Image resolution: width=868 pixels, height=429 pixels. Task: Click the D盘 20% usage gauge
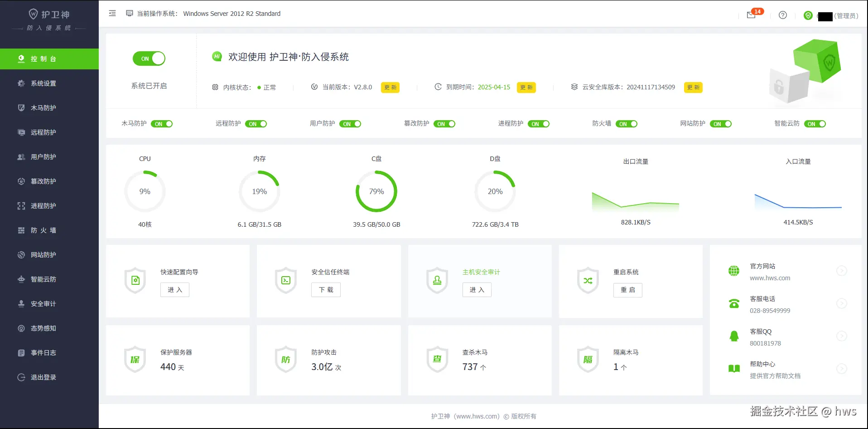[495, 191]
